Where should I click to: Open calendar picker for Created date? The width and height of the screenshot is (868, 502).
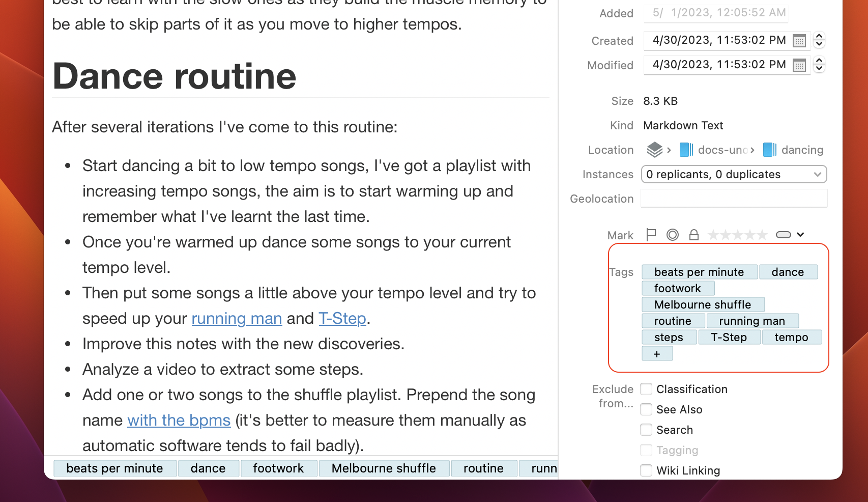coord(799,41)
